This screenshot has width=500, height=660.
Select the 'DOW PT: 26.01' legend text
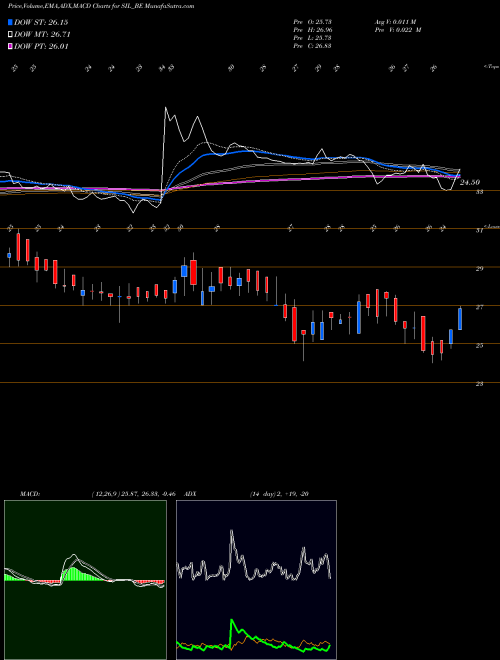point(41,47)
